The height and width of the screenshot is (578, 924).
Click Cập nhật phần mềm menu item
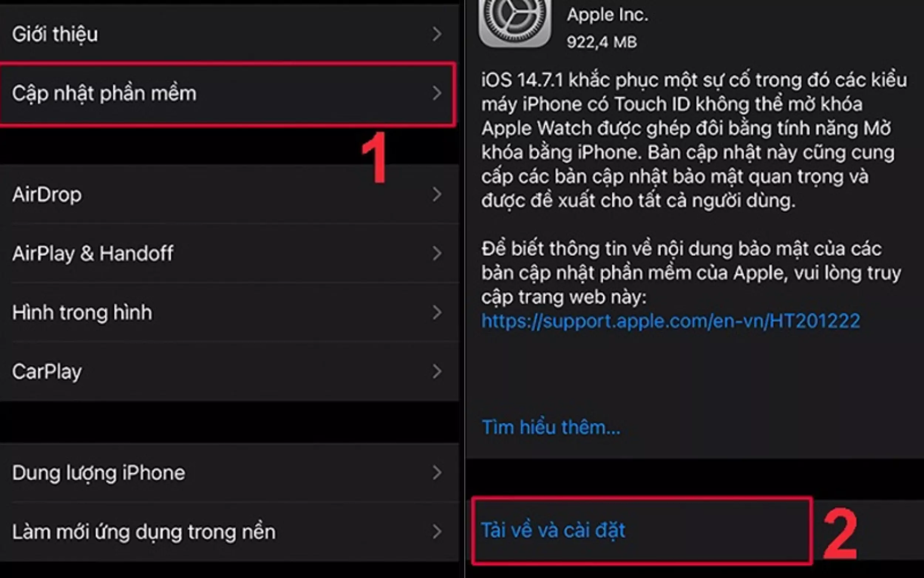tap(226, 93)
